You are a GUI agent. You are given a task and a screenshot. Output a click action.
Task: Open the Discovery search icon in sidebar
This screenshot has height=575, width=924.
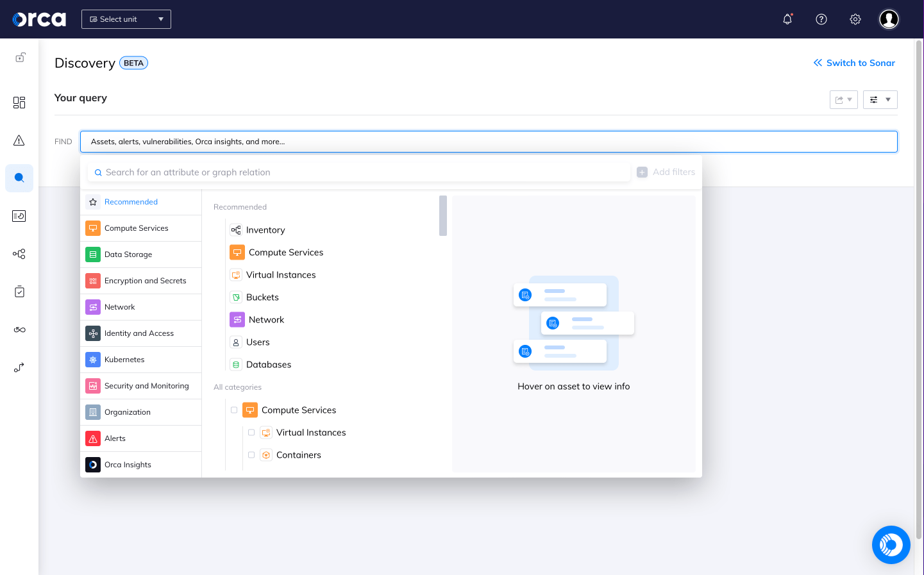point(19,178)
